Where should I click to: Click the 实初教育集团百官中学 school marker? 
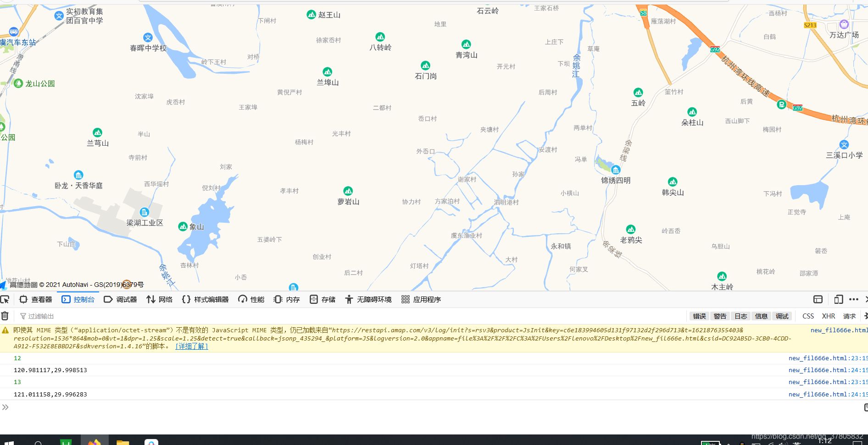point(59,16)
